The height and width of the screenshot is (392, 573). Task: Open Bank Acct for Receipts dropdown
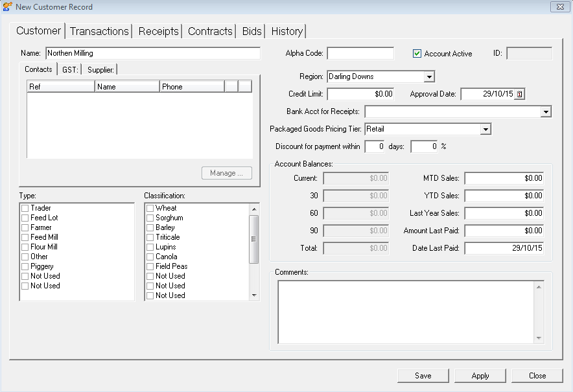coord(545,111)
